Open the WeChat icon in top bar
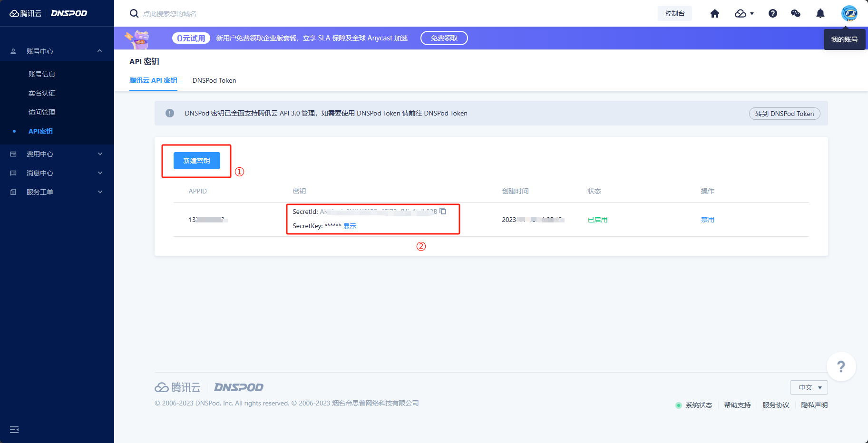 click(x=796, y=13)
